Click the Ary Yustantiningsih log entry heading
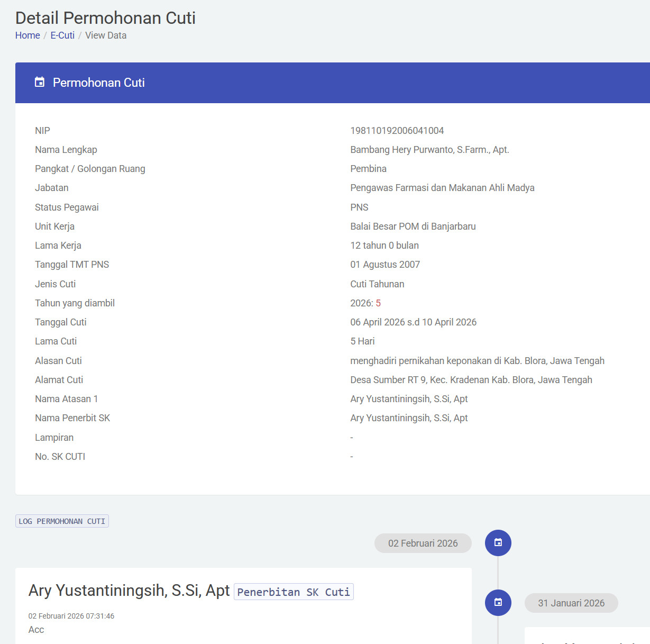The image size is (650, 644). (129, 591)
